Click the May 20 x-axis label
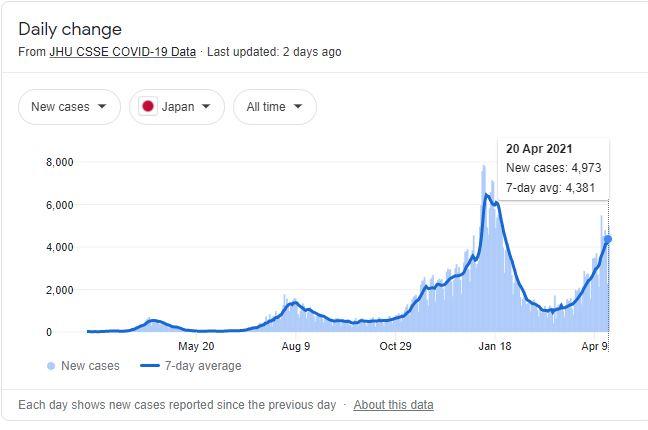 [196, 347]
